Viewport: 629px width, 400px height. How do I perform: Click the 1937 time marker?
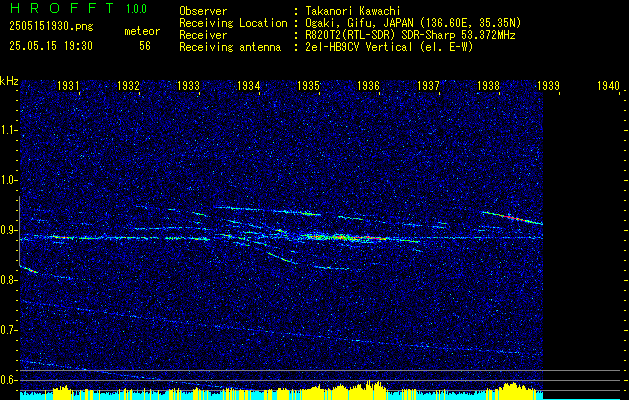click(x=428, y=85)
